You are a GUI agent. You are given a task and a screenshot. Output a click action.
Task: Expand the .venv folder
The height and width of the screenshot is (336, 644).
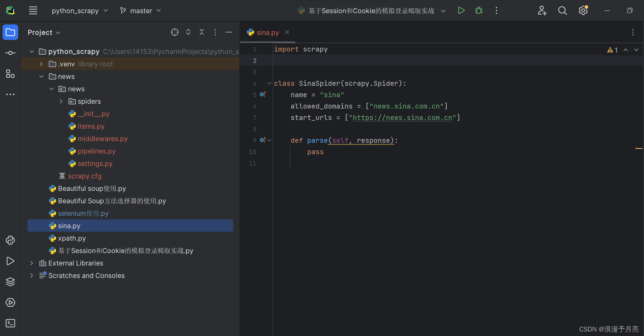click(41, 64)
